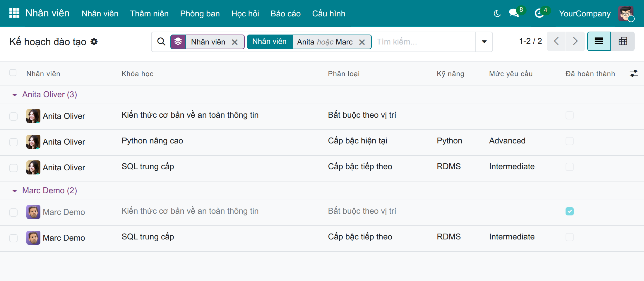
Task: Open optional columns adjustment icon
Action: click(x=634, y=73)
